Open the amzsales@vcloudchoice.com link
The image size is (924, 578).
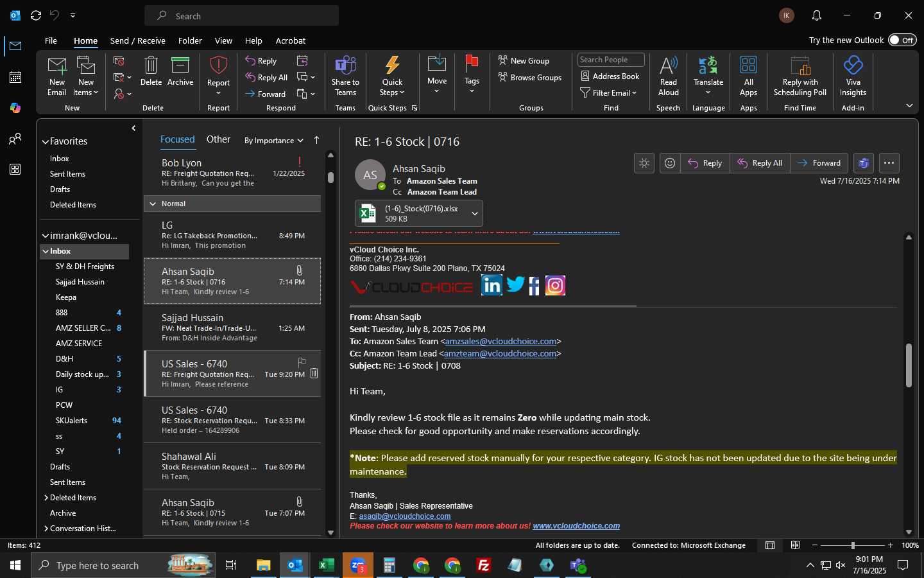(501, 342)
